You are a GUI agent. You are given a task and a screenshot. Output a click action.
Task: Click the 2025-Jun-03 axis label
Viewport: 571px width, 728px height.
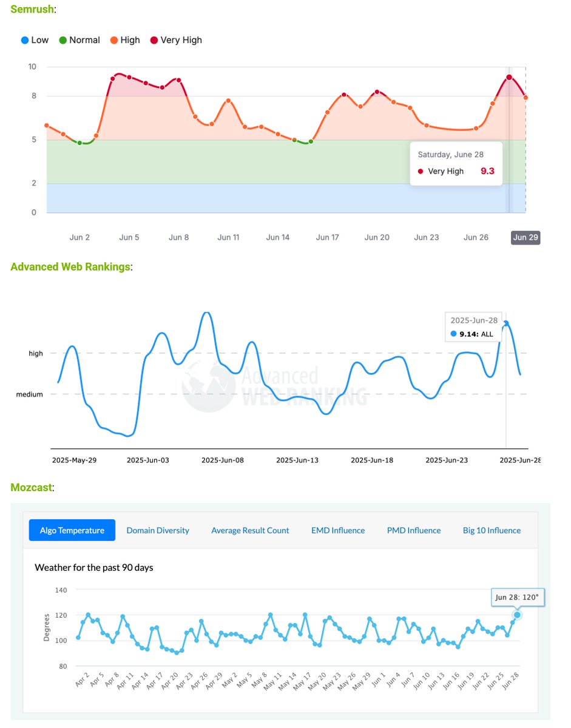coord(148,460)
